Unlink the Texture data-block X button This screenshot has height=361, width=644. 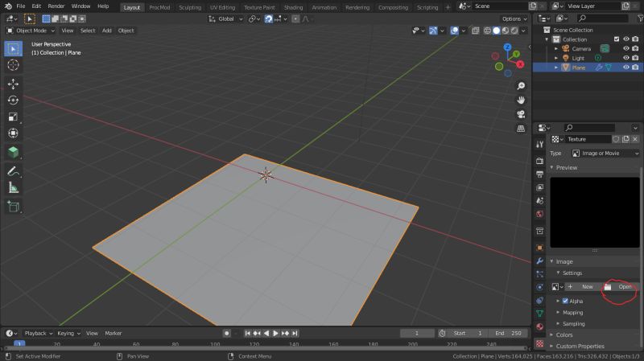click(x=635, y=139)
